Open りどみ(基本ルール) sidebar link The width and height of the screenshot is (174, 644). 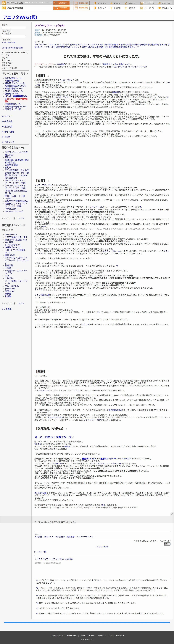13,78
